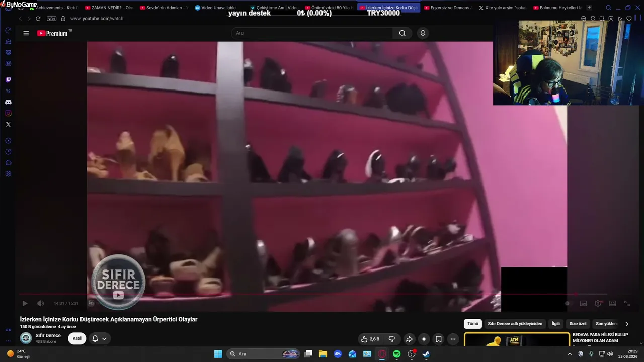This screenshot has width=644, height=362.
Task: Select the İlgili filter chip
Action: (x=555, y=324)
